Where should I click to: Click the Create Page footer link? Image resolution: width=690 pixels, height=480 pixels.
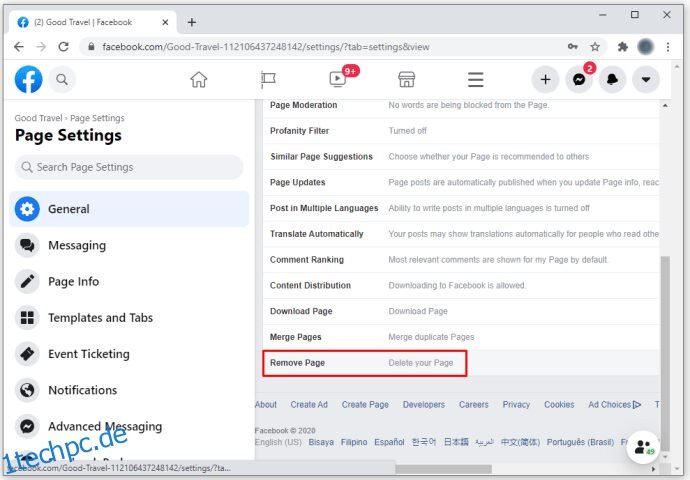pyautogui.click(x=365, y=404)
